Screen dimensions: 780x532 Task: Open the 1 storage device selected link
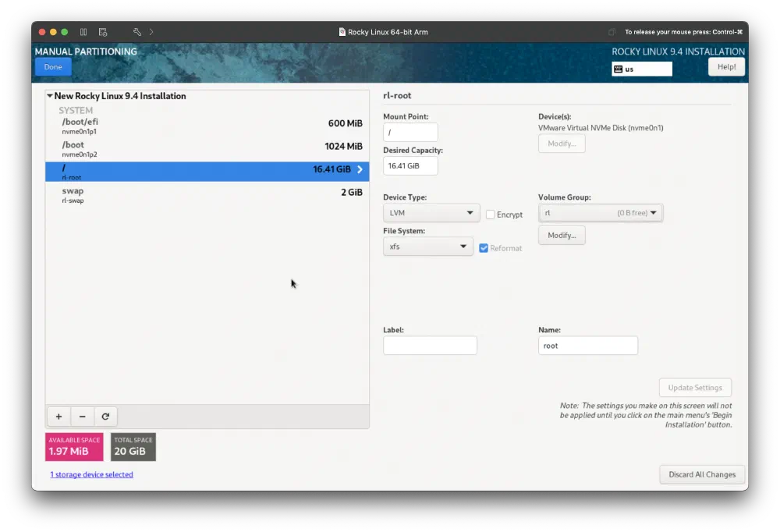pos(91,474)
